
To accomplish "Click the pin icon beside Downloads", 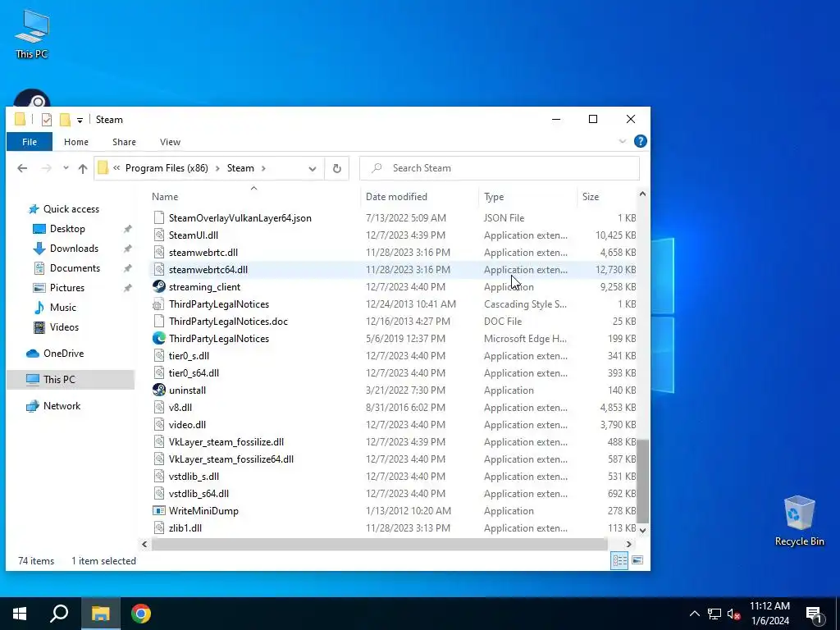I will pyautogui.click(x=127, y=249).
